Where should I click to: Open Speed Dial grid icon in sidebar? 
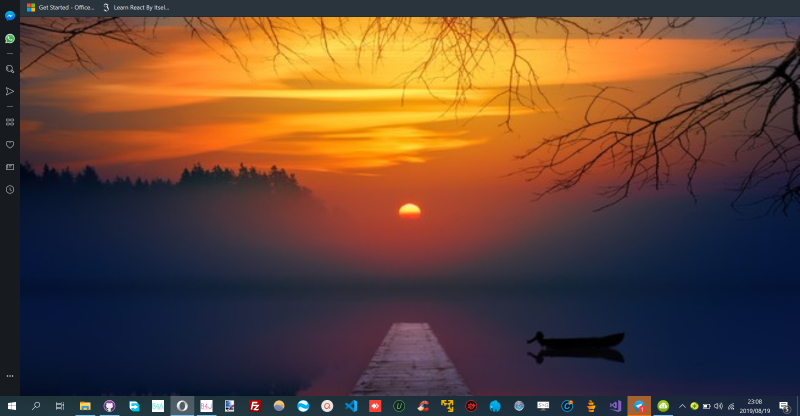[10, 122]
